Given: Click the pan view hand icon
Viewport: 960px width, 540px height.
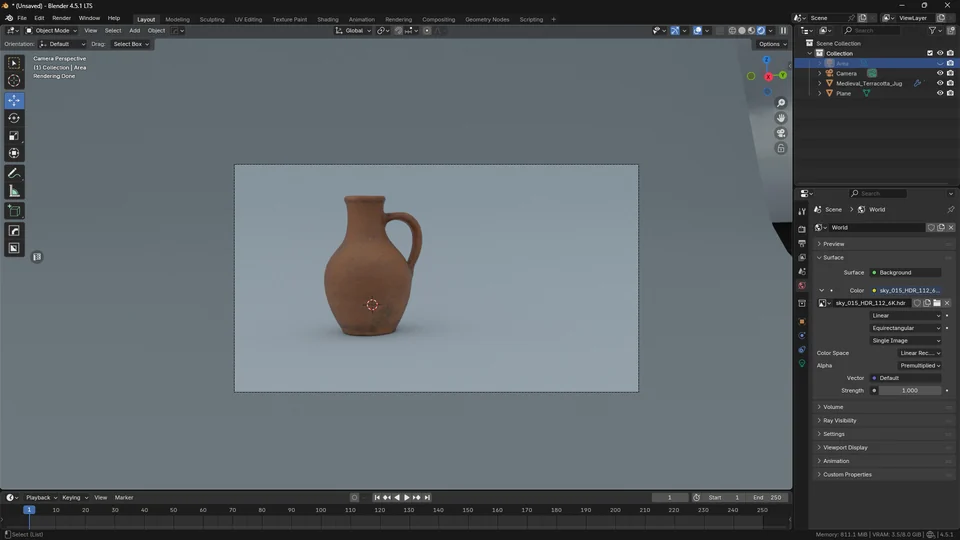Looking at the screenshot, I should [781, 118].
